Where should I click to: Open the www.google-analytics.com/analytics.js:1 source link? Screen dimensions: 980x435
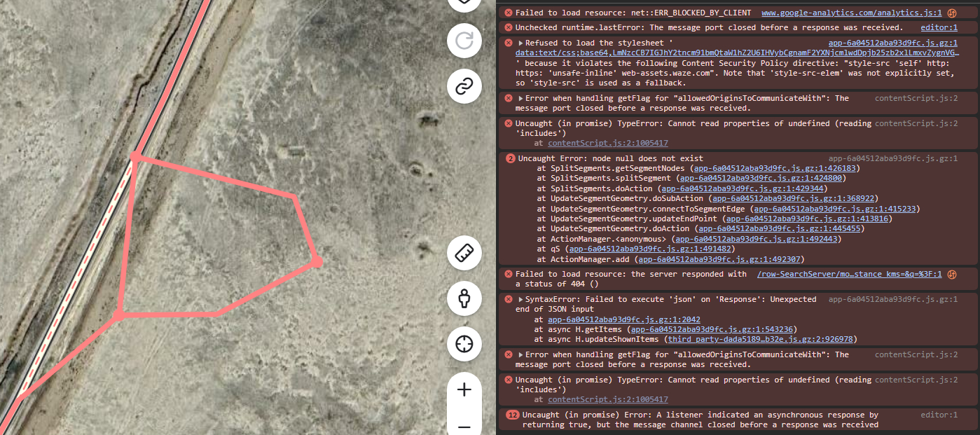coord(851,13)
